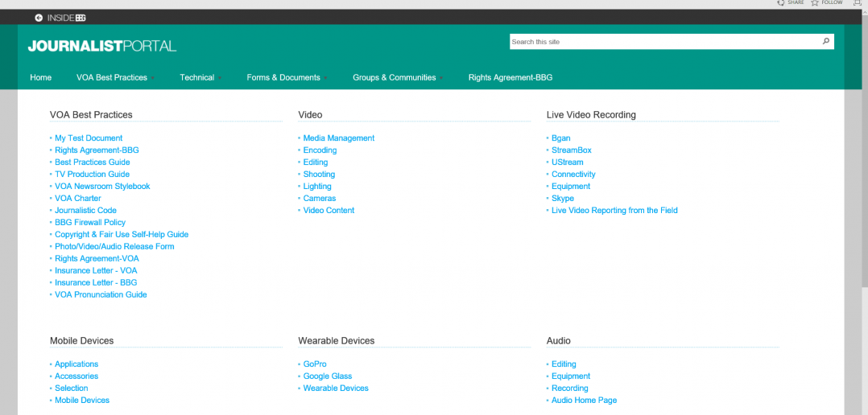The width and height of the screenshot is (868, 415).
Task: Open the Mobile Devices list link
Action: 82,400
